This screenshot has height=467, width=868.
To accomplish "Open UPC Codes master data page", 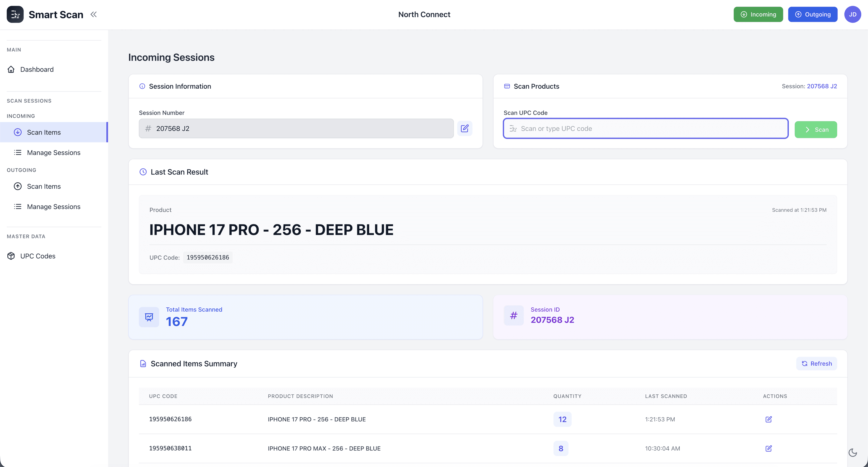I will (x=38, y=256).
